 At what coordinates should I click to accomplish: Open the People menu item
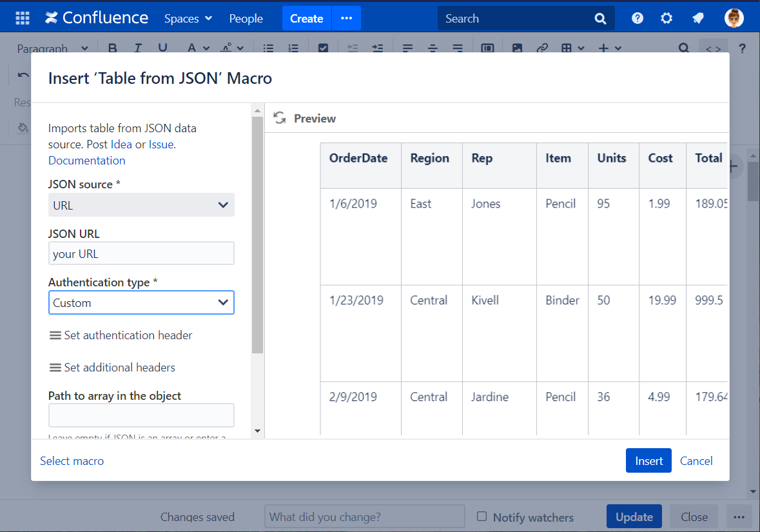click(246, 19)
